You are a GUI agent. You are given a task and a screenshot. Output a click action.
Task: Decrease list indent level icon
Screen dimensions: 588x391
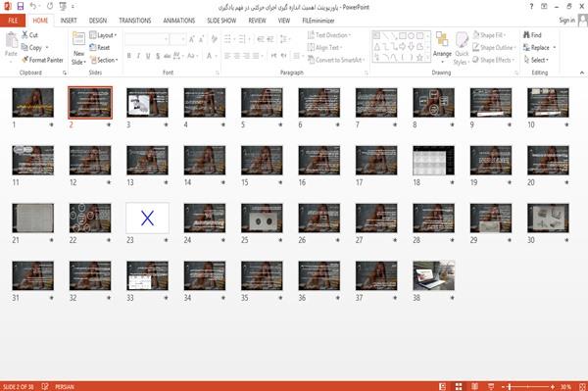[261, 39]
